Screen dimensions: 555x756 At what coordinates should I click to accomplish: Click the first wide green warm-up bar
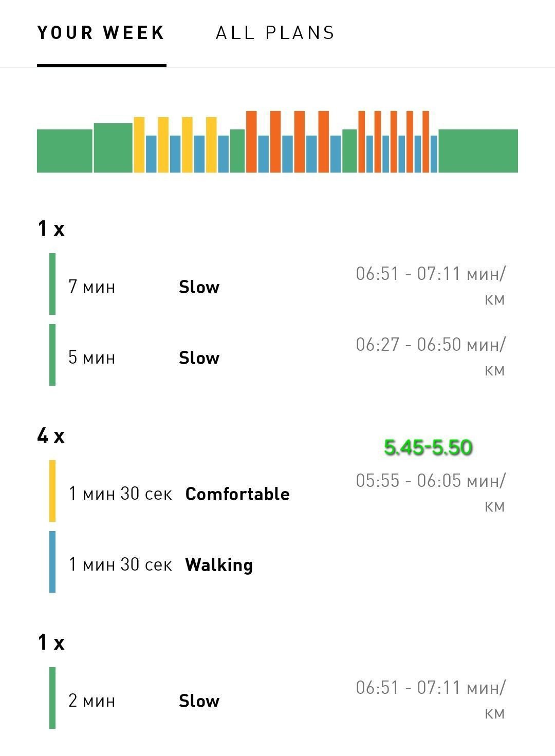(x=65, y=151)
